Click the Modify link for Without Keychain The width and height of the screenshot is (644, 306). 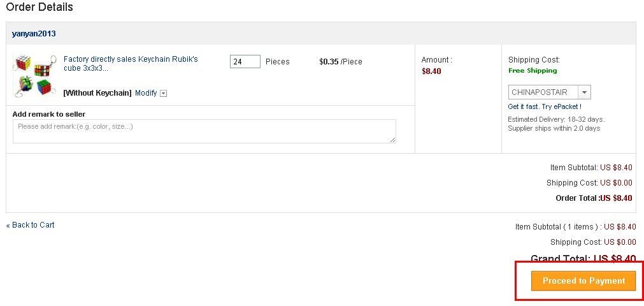pos(146,93)
